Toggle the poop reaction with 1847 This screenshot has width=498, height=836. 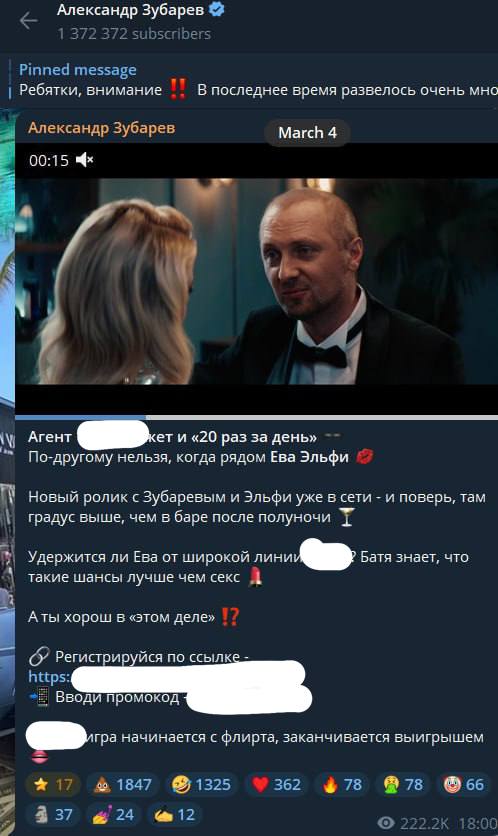123,784
